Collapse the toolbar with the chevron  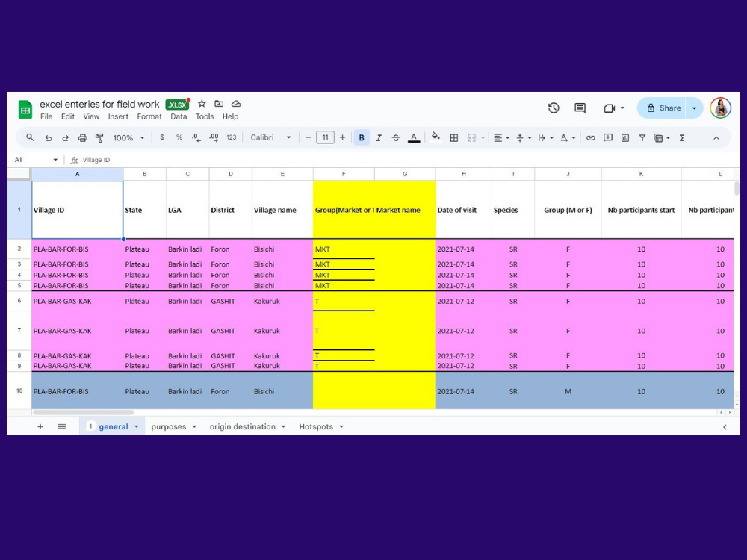coord(716,138)
